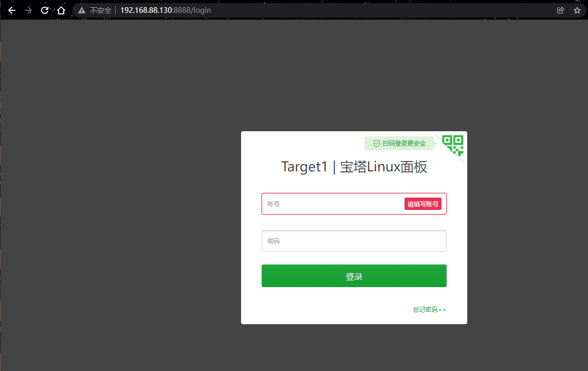Focus the 账号 account input field
This screenshot has height=371, width=588.
tap(354, 204)
